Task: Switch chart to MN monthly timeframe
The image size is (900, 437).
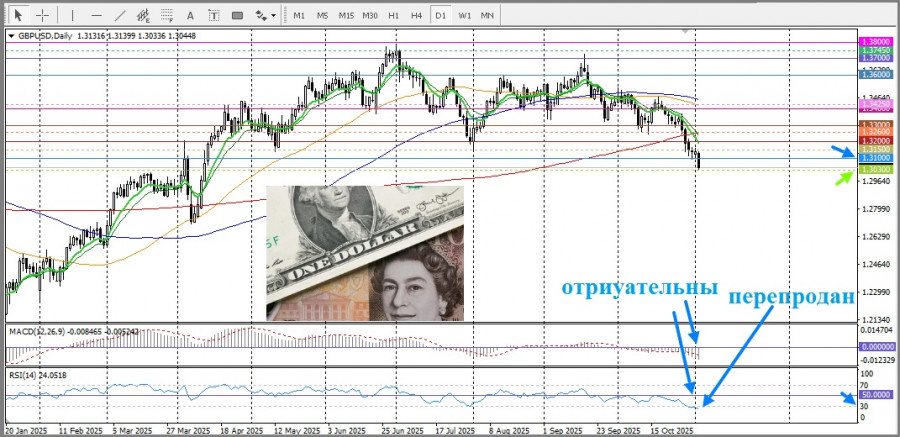Action: tap(487, 16)
